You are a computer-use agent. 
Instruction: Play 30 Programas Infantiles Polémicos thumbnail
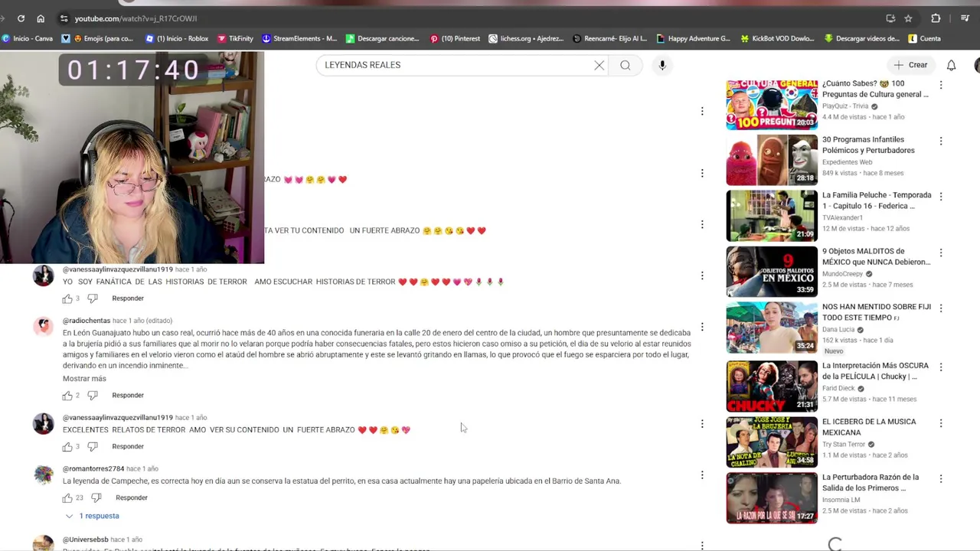coord(772,160)
